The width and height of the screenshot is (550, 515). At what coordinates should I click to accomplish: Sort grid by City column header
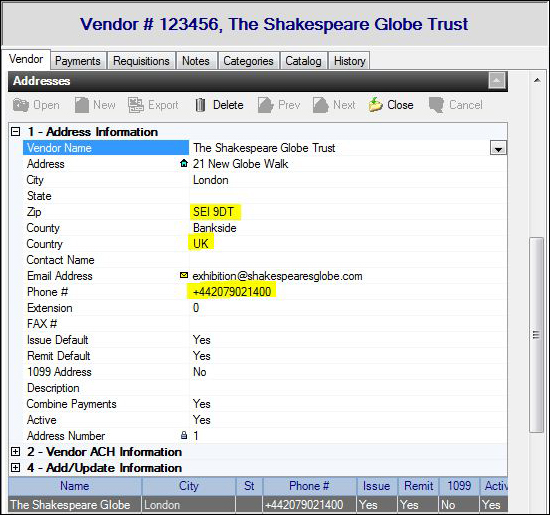(x=189, y=486)
